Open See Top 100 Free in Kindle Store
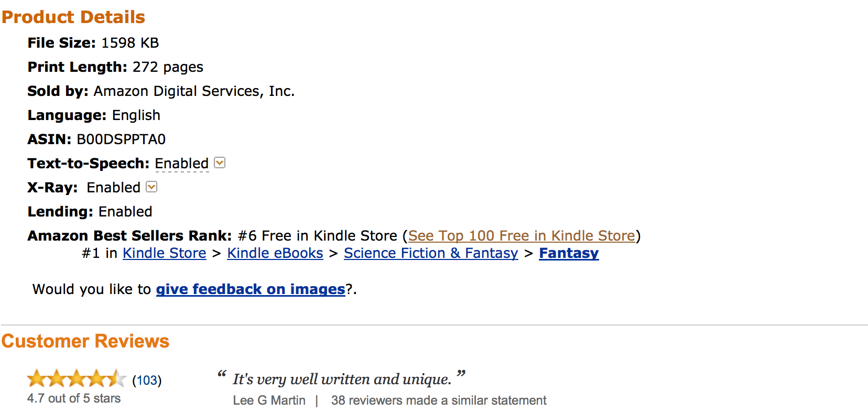This screenshot has height=412, width=868. [522, 236]
